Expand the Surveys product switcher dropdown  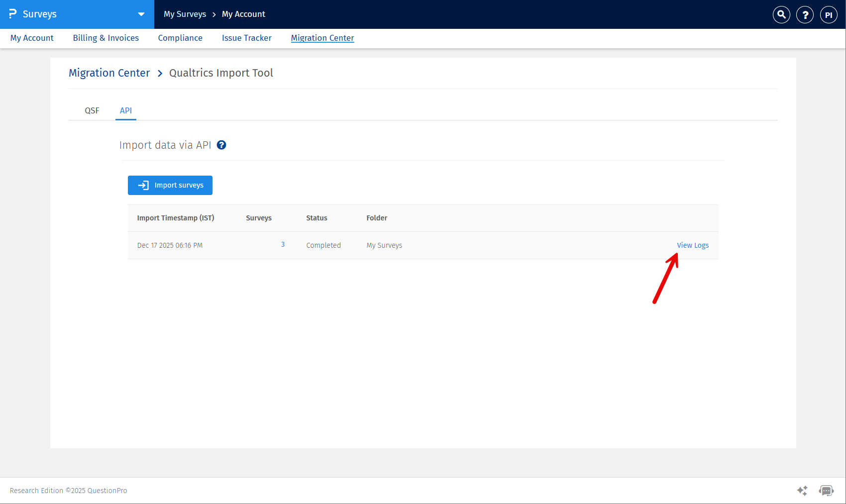pyautogui.click(x=141, y=14)
